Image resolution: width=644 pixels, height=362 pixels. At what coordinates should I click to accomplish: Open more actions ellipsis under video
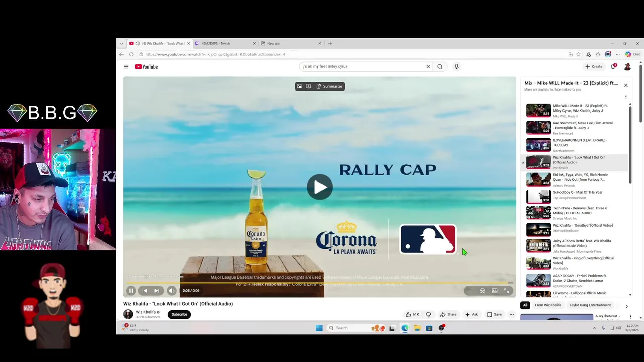click(x=511, y=314)
